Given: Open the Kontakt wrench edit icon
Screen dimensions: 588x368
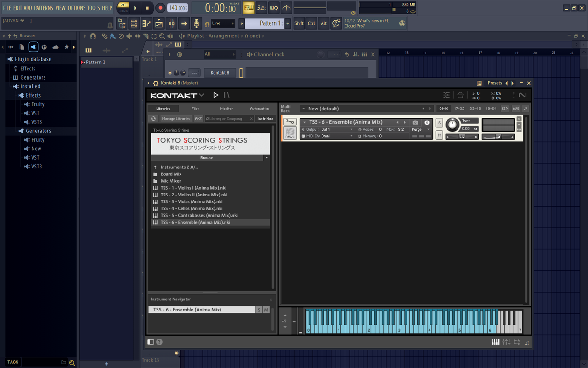Looking at the screenshot, I should point(289,122).
